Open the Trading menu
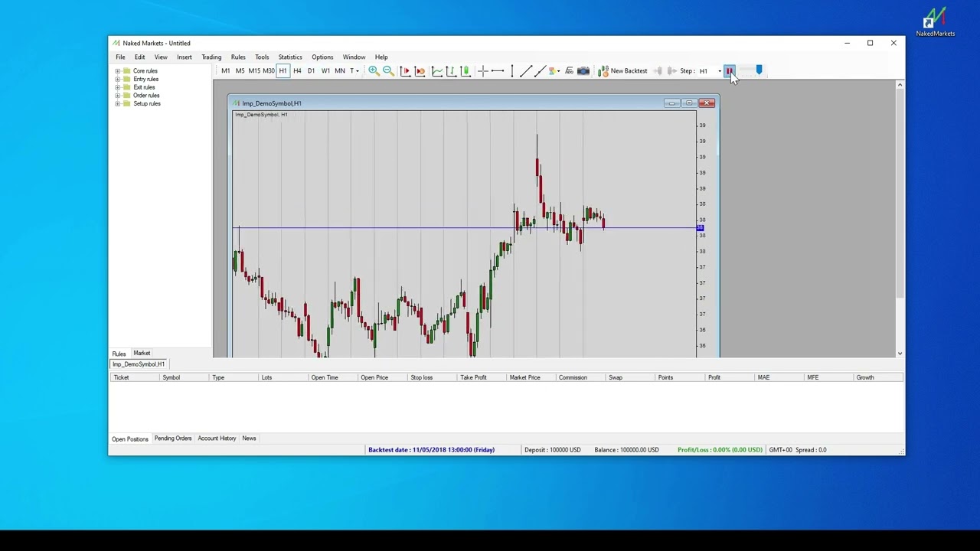The image size is (980, 551). coord(211,57)
